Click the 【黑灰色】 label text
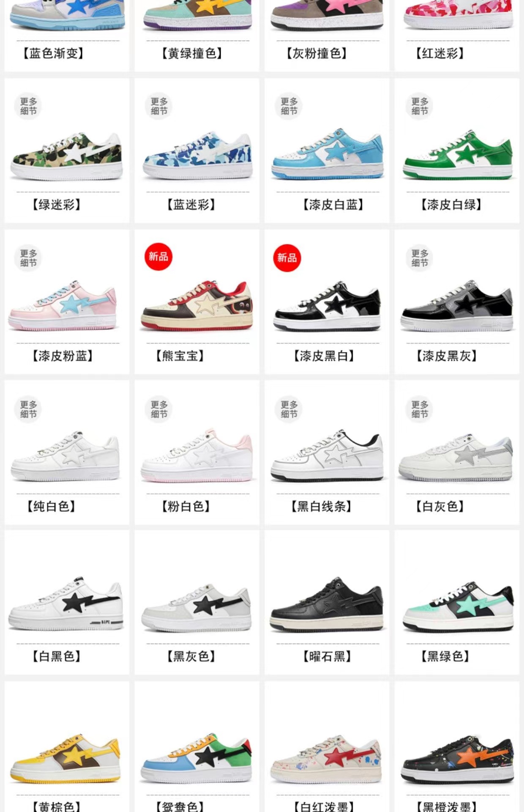524x812 pixels. click(191, 656)
